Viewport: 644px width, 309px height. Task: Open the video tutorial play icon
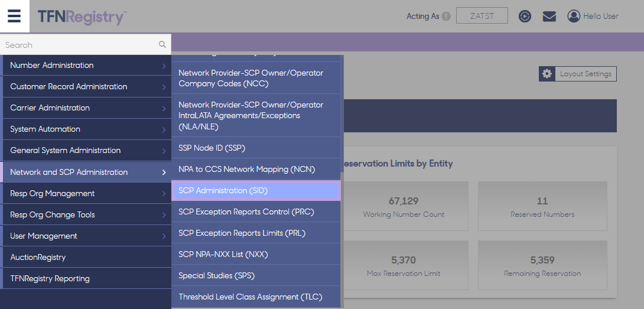[525, 16]
